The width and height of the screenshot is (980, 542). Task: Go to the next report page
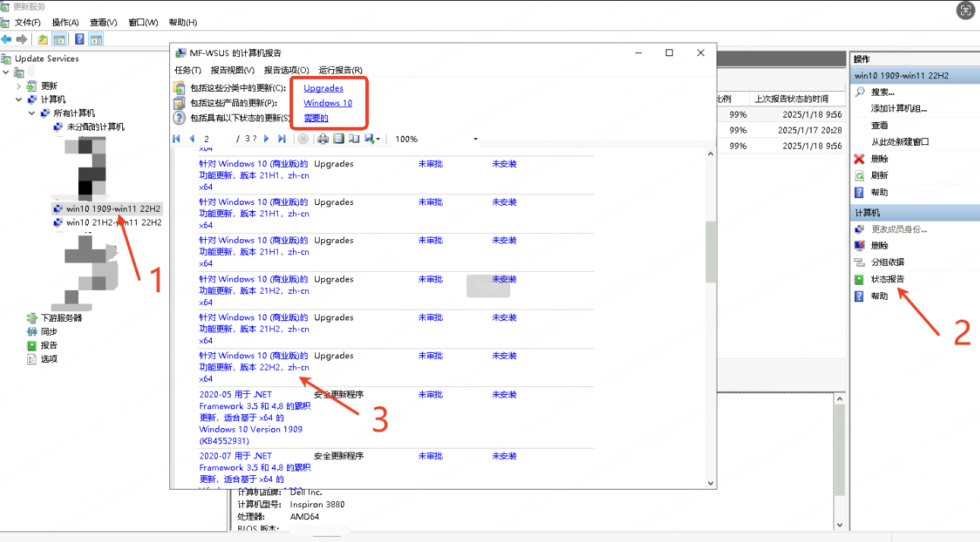(x=266, y=139)
